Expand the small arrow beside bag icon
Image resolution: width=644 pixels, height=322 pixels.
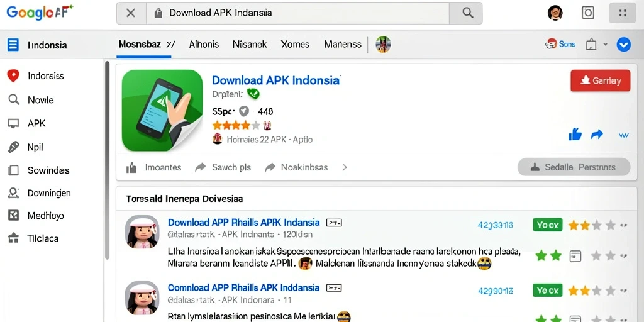[x=605, y=44]
